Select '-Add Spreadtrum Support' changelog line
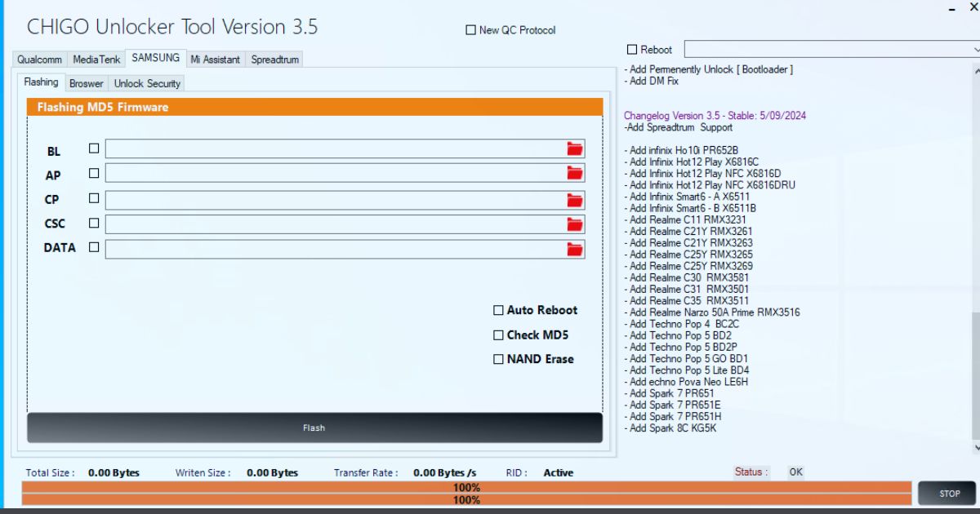 (678, 127)
